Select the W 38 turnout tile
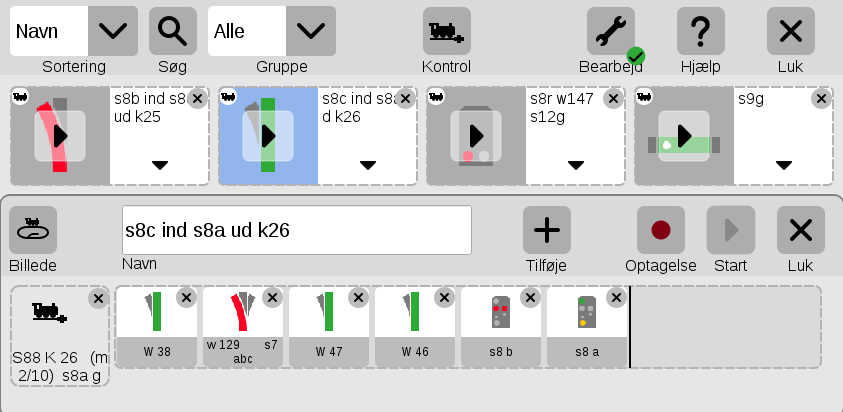 click(157, 327)
